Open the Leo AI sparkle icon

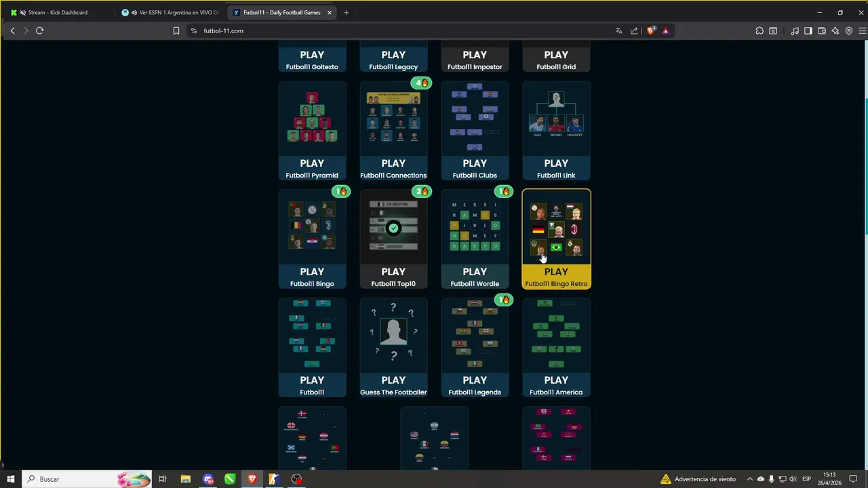point(835,30)
